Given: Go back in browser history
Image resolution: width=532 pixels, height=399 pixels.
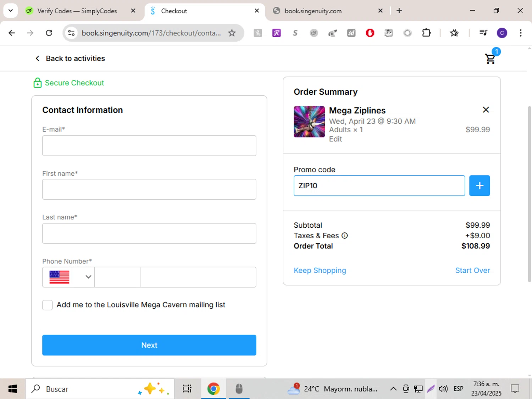Looking at the screenshot, I should click(x=12, y=33).
